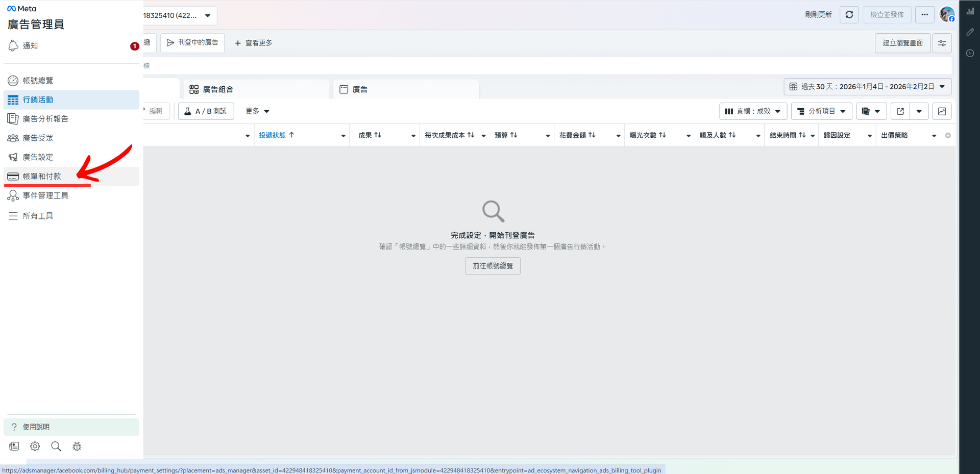Click the 前往帳號總覽 button
This screenshot has width=980, height=474.
pyautogui.click(x=493, y=266)
